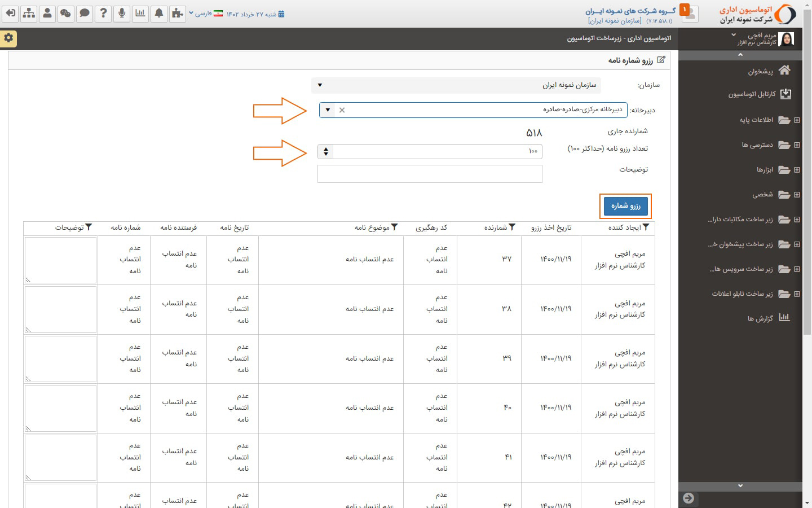The width and height of the screenshot is (812, 508).
Task: Filter the شمارنده column with its funnel icon
Action: pos(512,227)
